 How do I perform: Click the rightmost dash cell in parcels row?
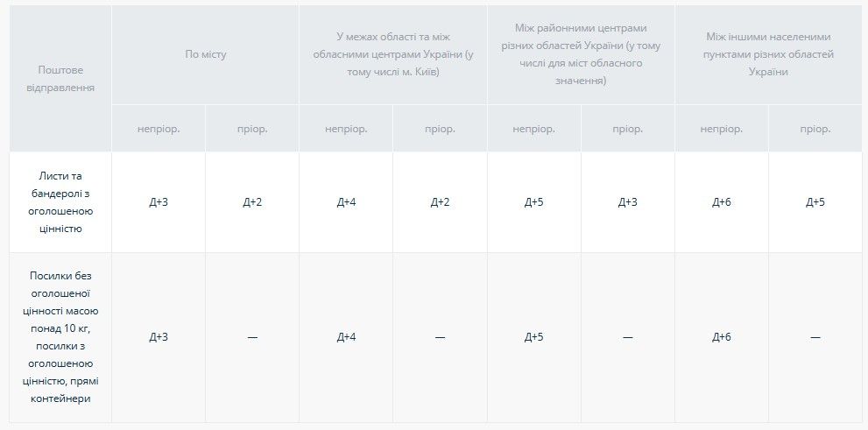(x=815, y=337)
